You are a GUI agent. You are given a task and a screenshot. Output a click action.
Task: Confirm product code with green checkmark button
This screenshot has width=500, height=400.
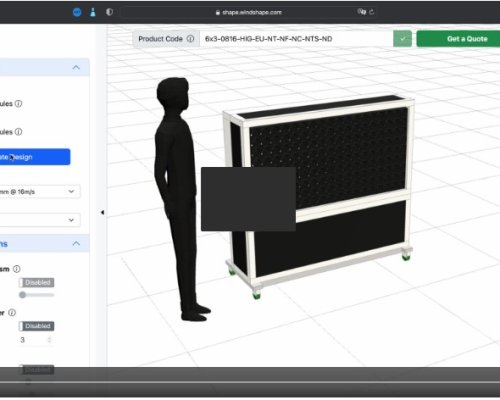pyautogui.click(x=402, y=39)
